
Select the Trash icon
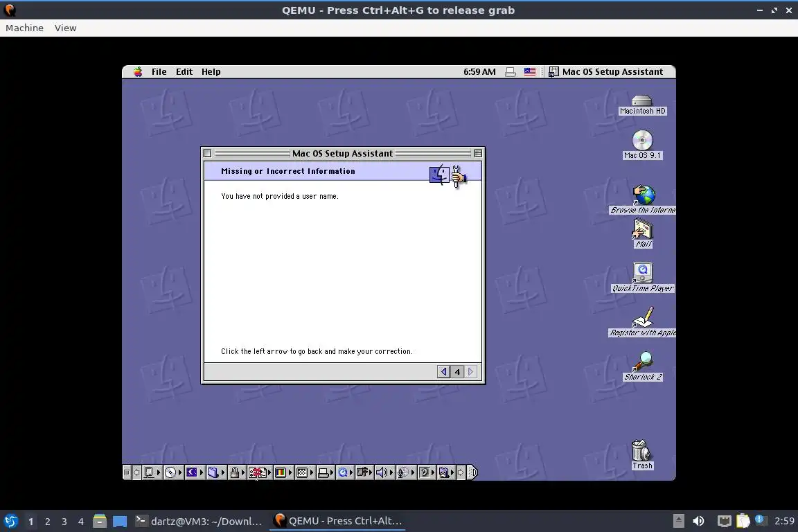click(x=641, y=454)
